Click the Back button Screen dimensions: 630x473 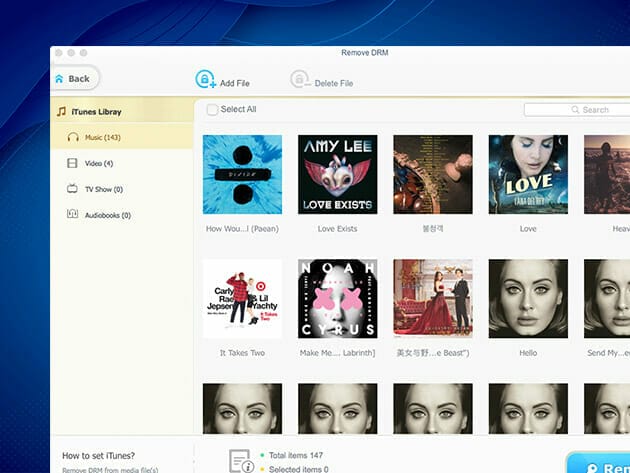click(x=75, y=78)
